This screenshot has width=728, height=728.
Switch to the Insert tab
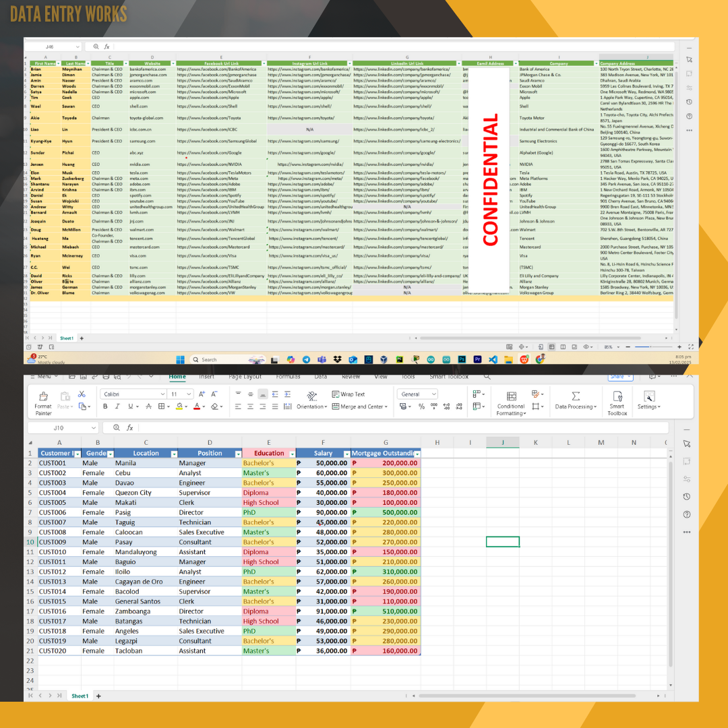(207, 377)
